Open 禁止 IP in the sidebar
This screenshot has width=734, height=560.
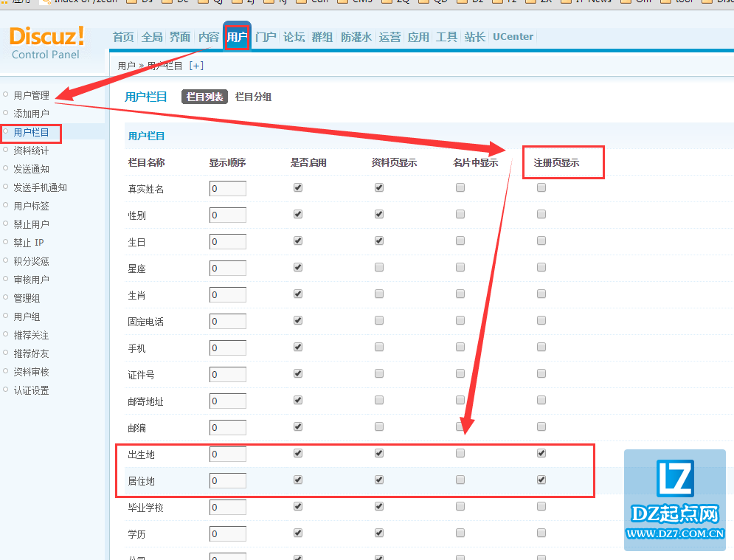29,243
